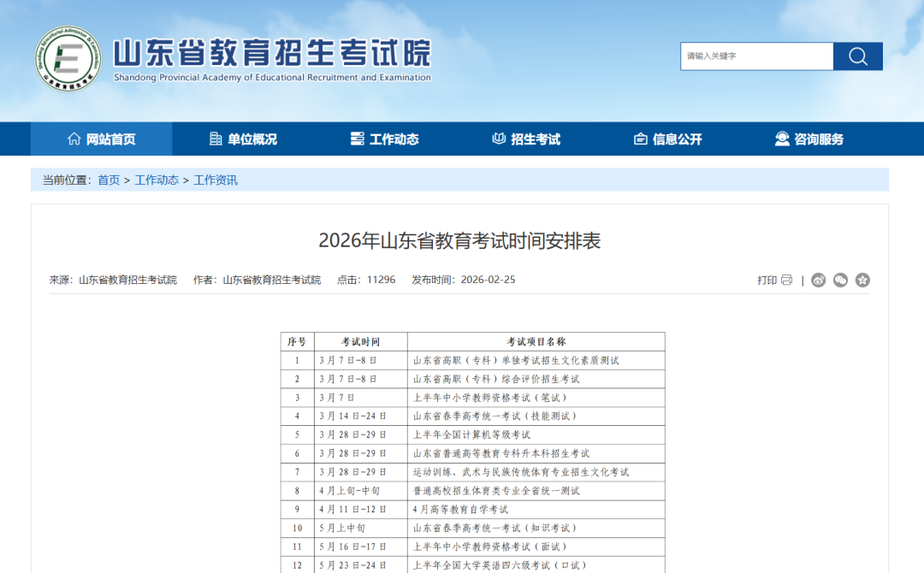Open the 工作动态 menu item
This screenshot has height=573, width=924.
point(384,139)
